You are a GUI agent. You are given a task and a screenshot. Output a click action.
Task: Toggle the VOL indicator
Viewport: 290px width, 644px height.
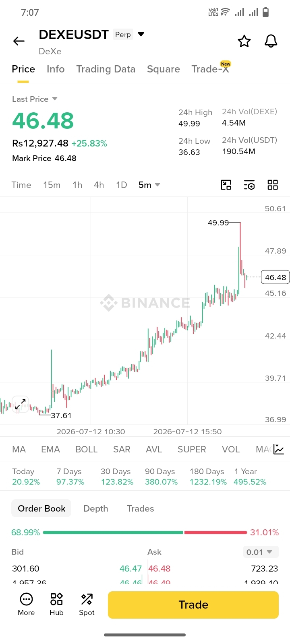[x=231, y=449]
